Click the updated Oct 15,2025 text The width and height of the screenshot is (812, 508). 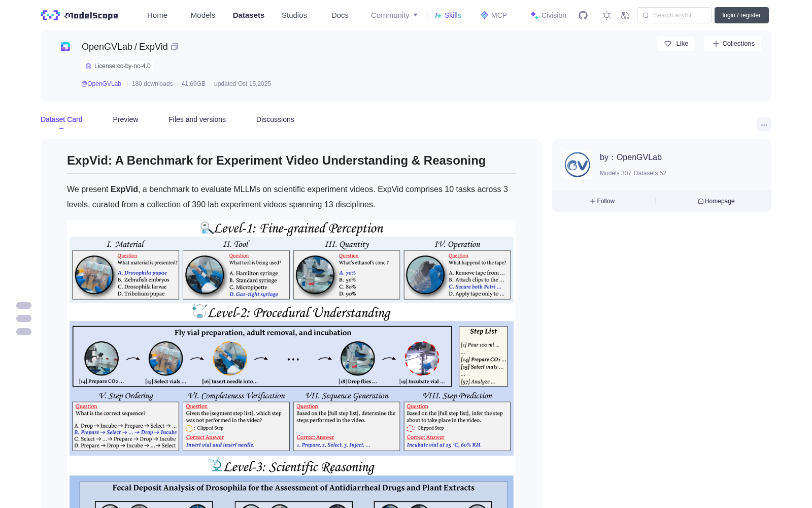(x=243, y=84)
